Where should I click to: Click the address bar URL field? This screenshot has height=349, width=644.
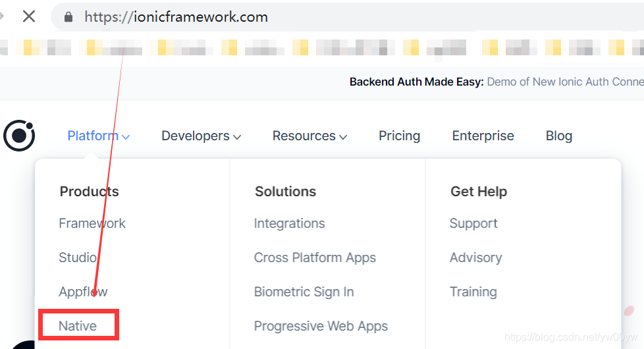[x=347, y=17]
